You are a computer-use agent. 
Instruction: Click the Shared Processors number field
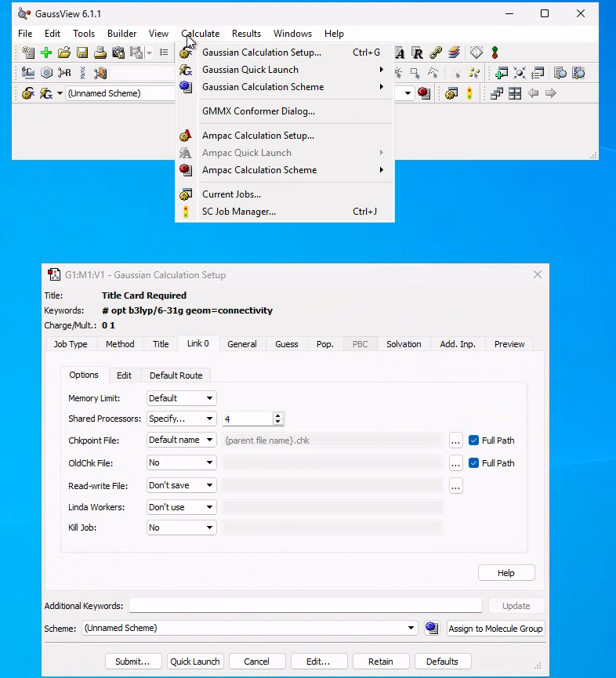point(248,419)
